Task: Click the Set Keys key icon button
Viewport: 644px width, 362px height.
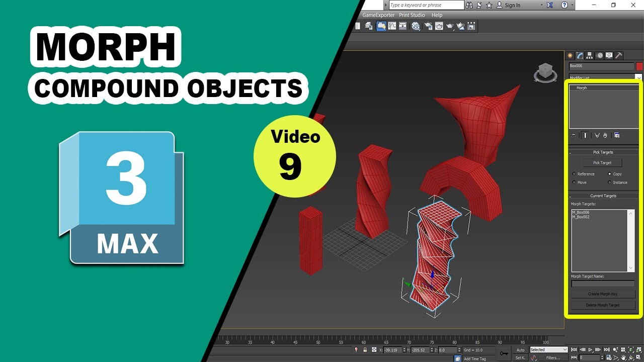Action: 504,353
